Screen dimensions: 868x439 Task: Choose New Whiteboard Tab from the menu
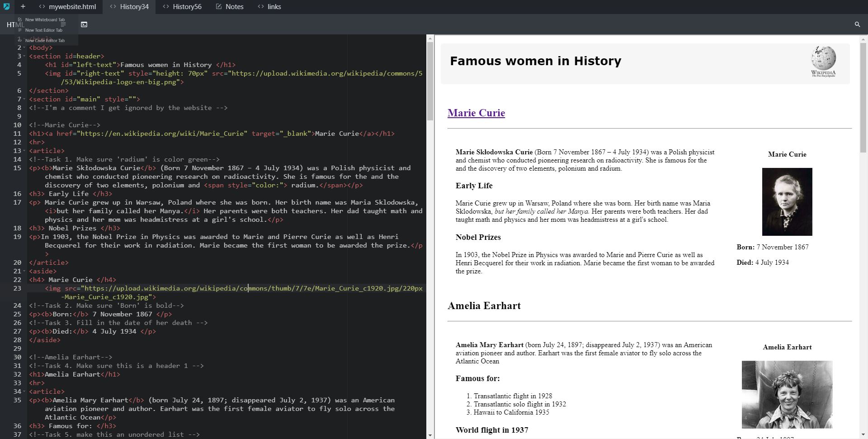(45, 20)
